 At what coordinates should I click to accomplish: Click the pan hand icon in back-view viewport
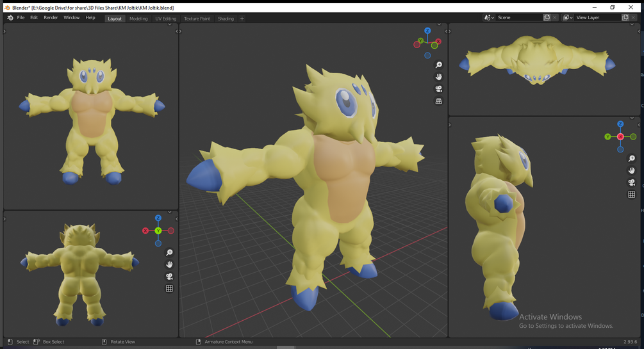click(169, 264)
